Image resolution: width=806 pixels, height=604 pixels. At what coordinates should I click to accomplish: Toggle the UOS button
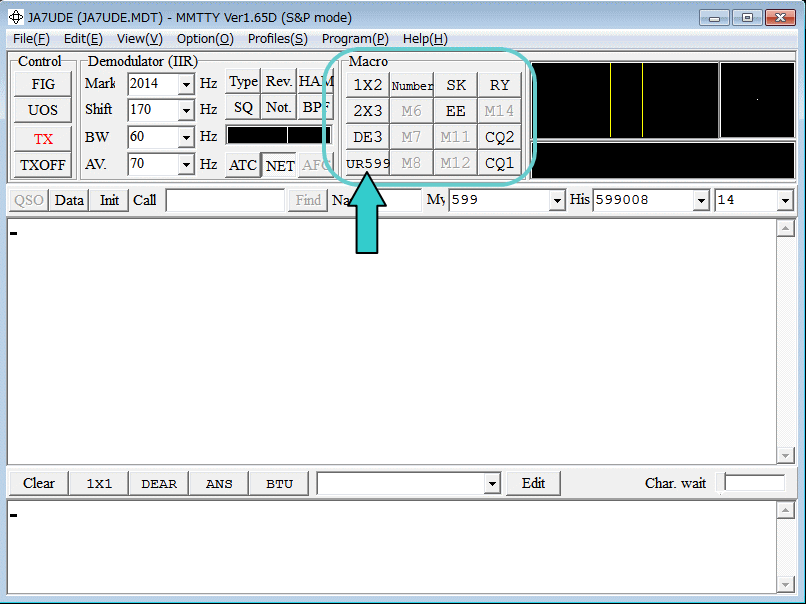(x=43, y=110)
